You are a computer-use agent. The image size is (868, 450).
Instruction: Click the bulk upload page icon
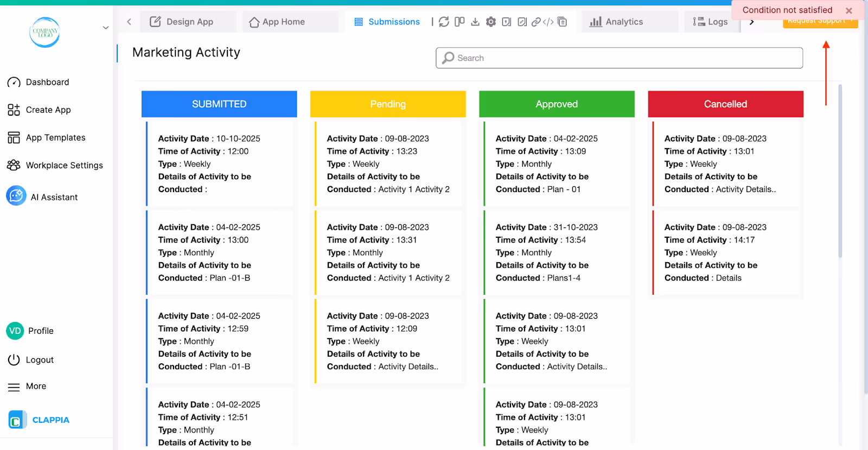click(x=507, y=22)
